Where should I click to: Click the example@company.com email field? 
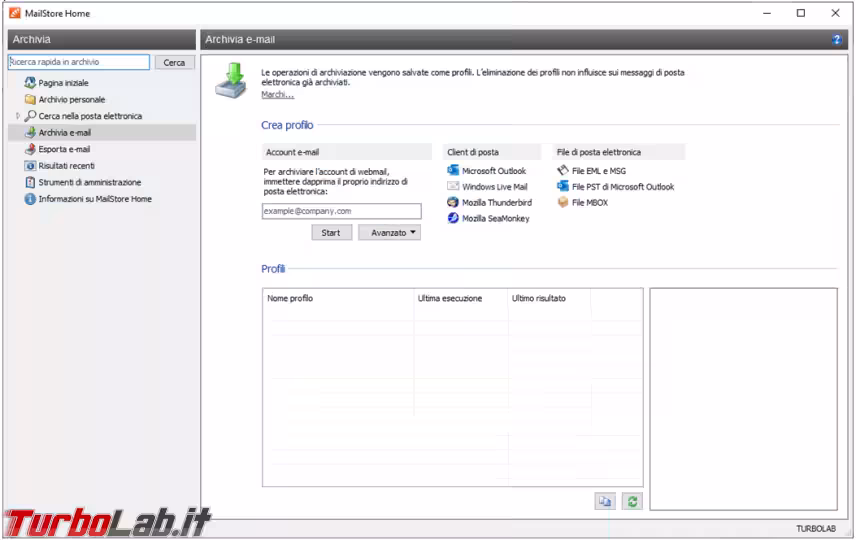point(342,211)
